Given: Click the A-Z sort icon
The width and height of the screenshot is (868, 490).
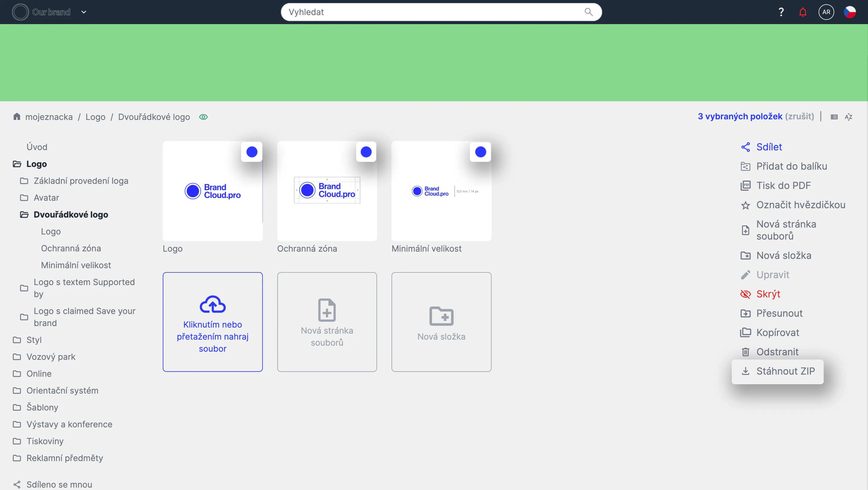Looking at the screenshot, I should 848,117.
